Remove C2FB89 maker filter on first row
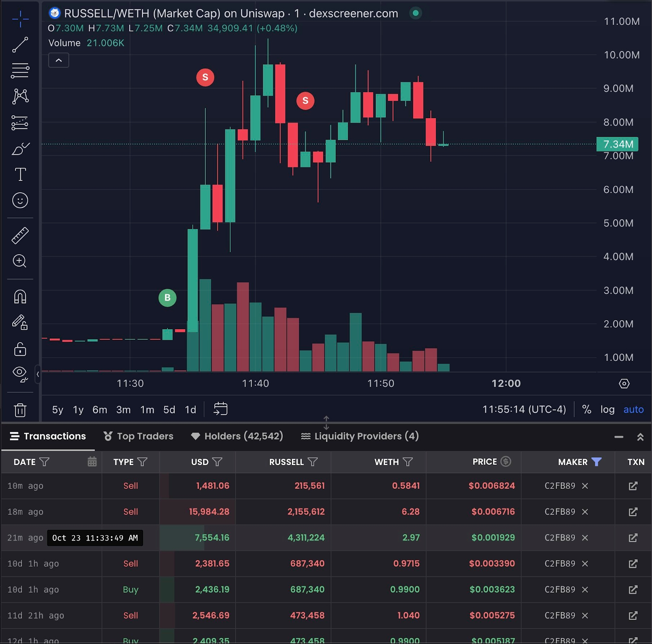652x644 pixels. coord(585,486)
